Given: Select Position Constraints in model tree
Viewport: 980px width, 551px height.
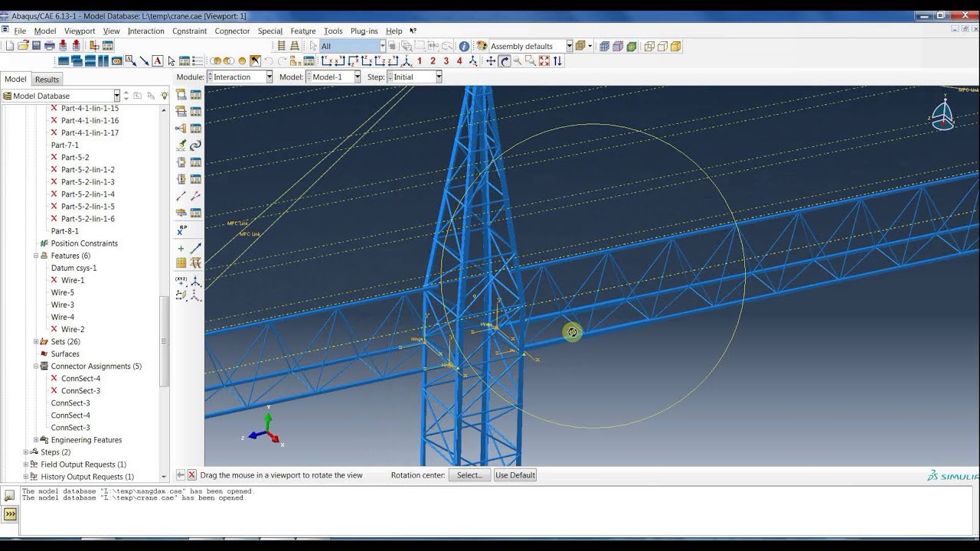Looking at the screenshot, I should point(84,243).
